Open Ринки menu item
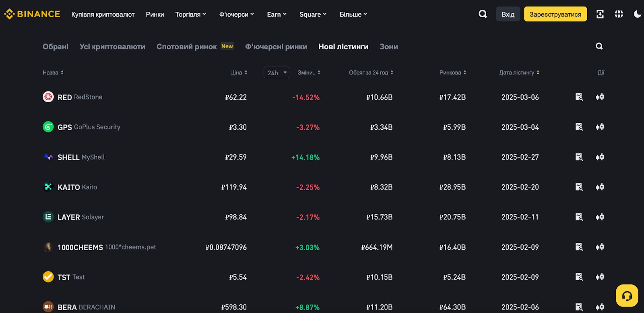644x313 pixels. coord(155,15)
